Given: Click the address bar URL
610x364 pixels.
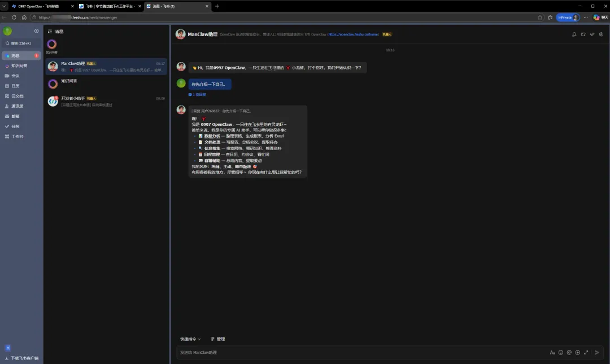Looking at the screenshot, I should pyautogui.click(x=78, y=17).
